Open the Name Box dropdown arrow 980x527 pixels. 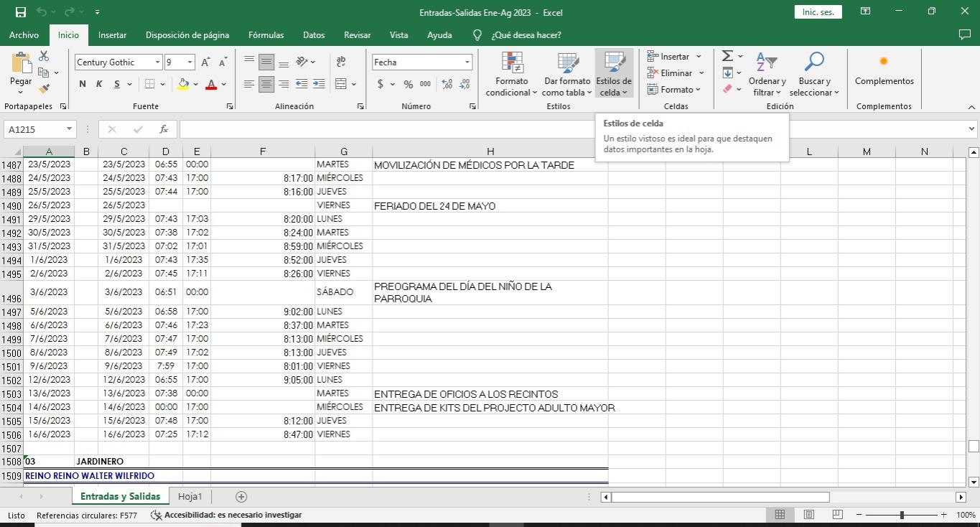point(69,129)
